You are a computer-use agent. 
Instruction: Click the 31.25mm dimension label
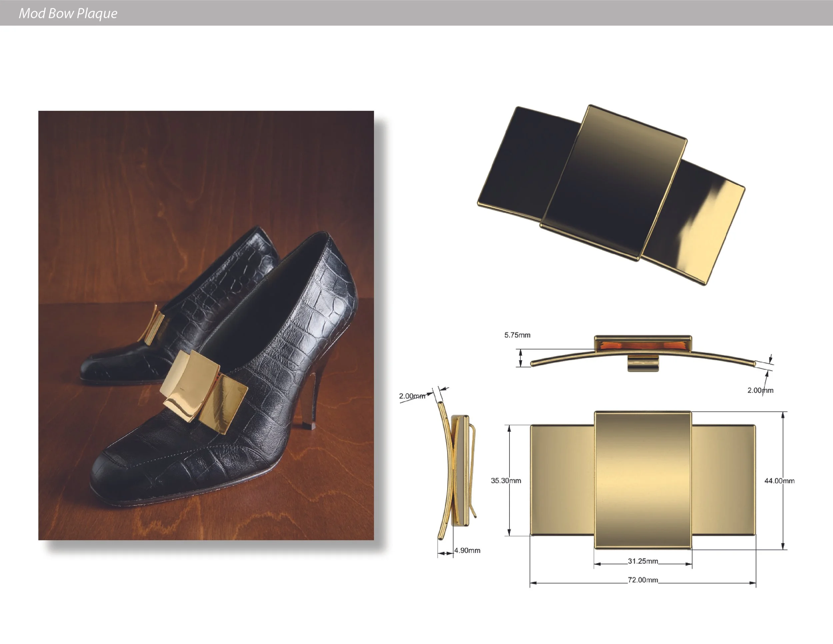click(643, 561)
